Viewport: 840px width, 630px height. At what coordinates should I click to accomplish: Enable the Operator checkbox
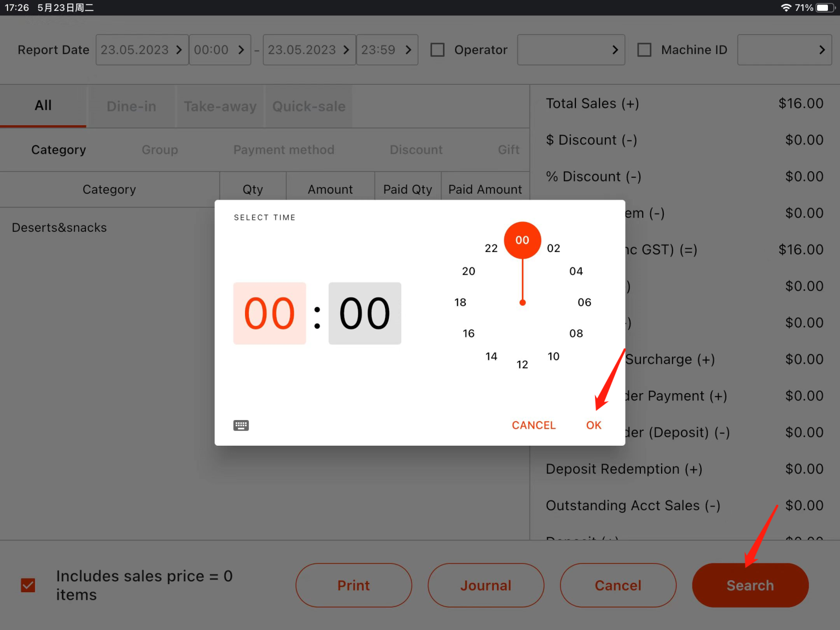pyautogui.click(x=437, y=50)
